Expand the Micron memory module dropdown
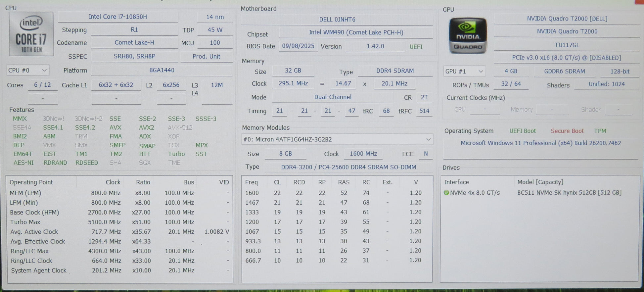 [x=337, y=139]
